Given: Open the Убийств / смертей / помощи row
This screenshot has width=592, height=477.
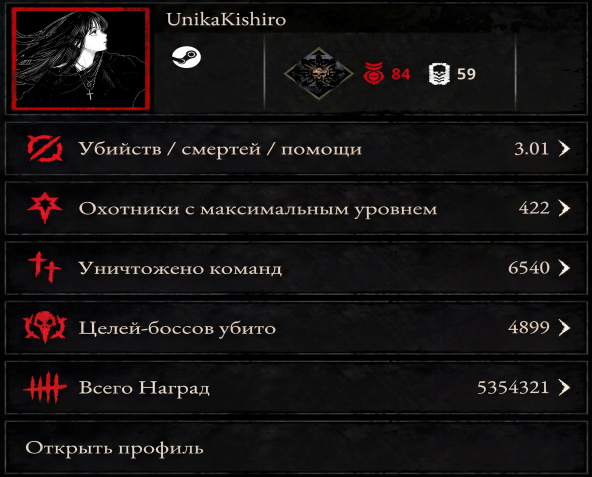Looking at the screenshot, I should point(296,148).
